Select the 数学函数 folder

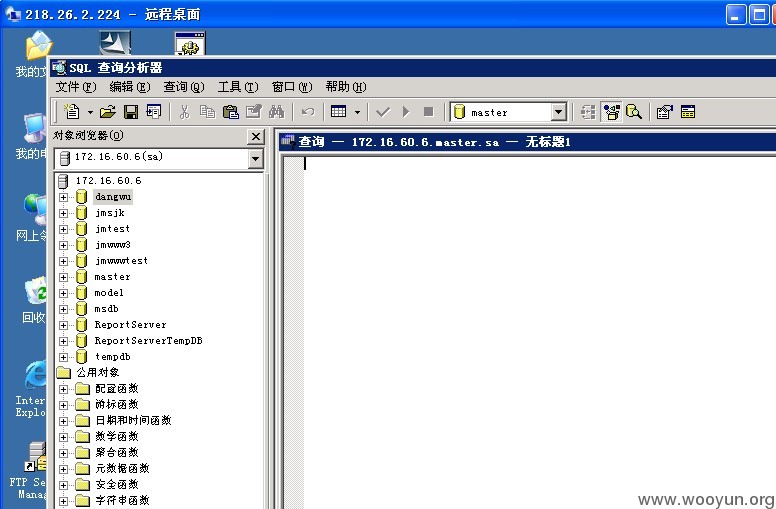coord(117,436)
